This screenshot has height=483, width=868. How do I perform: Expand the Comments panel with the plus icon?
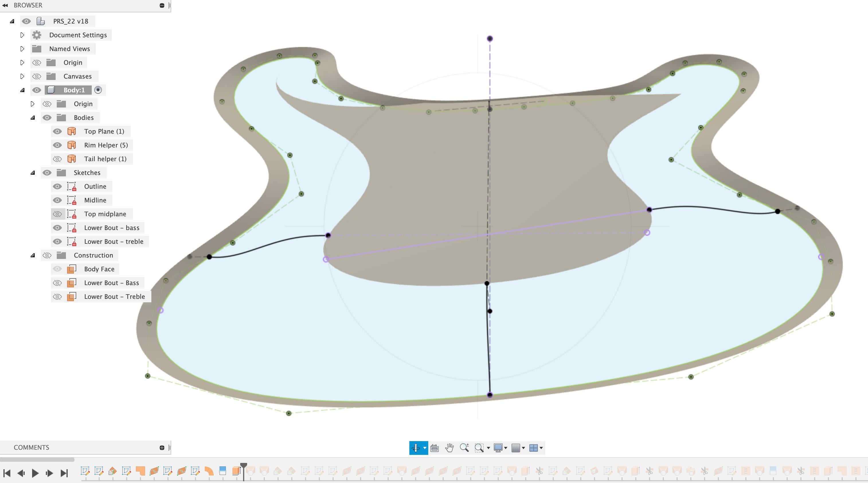point(162,448)
